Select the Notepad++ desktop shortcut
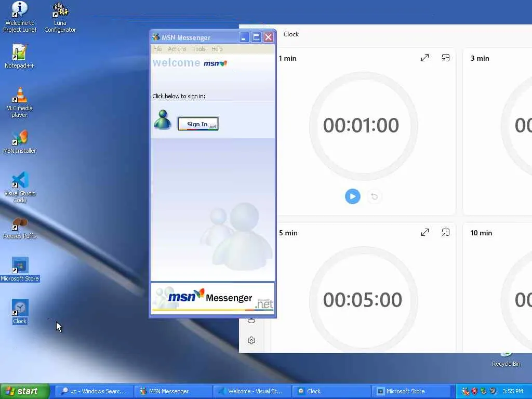The width and height of the screenshot is (532, 399). coord(20,56)
